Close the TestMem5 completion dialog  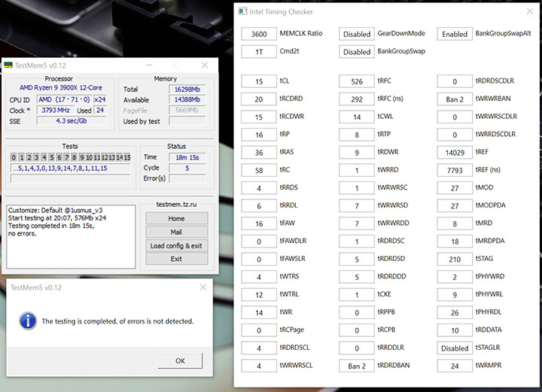coord(203,287)
